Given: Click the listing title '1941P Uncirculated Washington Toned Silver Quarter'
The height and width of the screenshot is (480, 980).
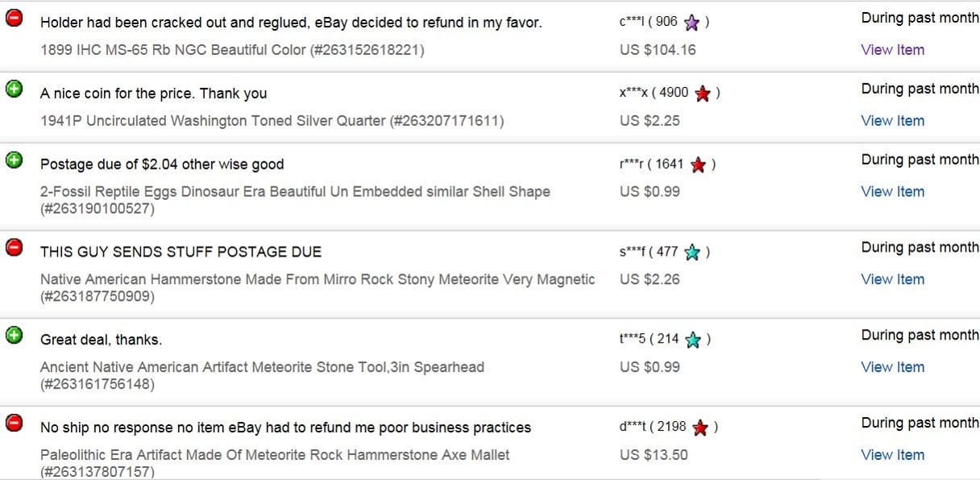Looking at the screenshot, I should click(x=213, y=121).
